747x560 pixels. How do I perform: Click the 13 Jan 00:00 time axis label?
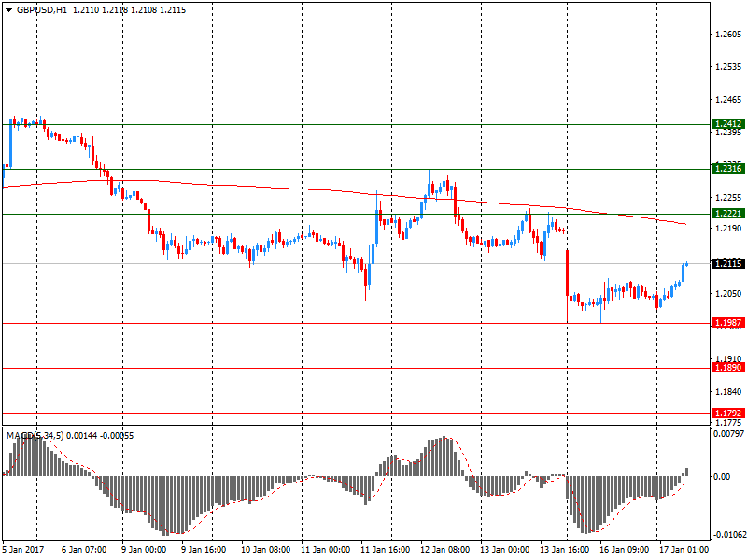coord(504,550)
